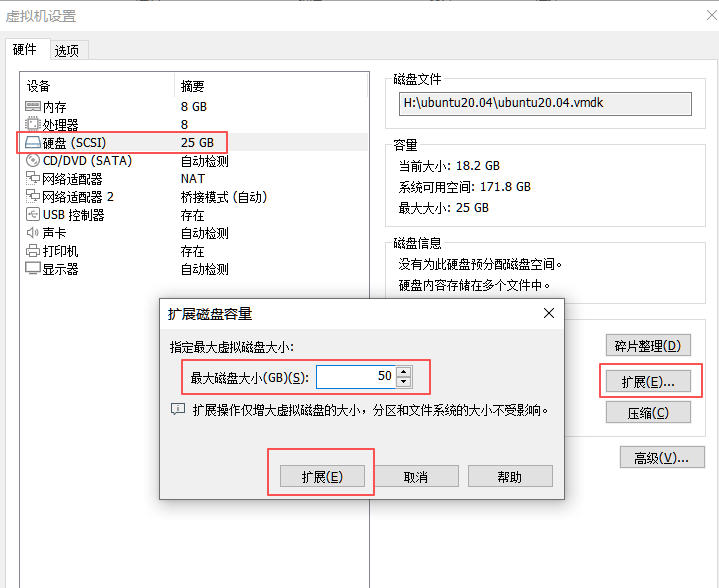This screenshot has height=588, width=719.
Task: Click in the maximum disk size field
Action: click(355, 377)
